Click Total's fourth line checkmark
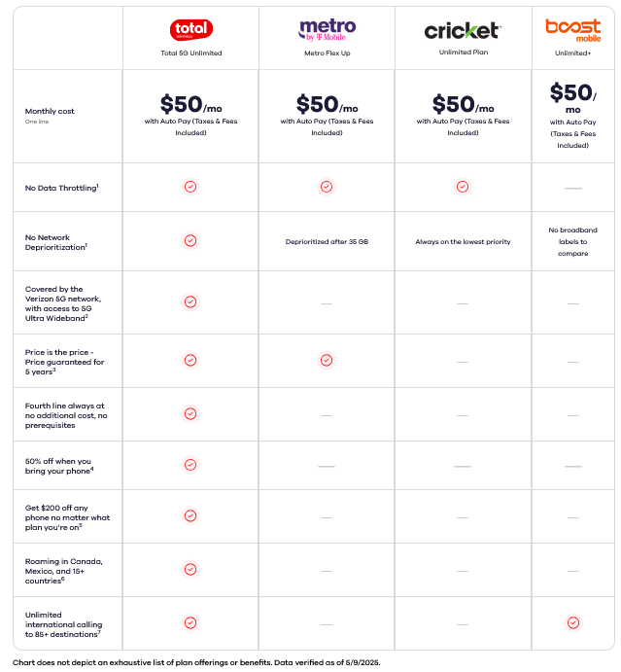This screenshot has height=672, width=621. (190, 414)
